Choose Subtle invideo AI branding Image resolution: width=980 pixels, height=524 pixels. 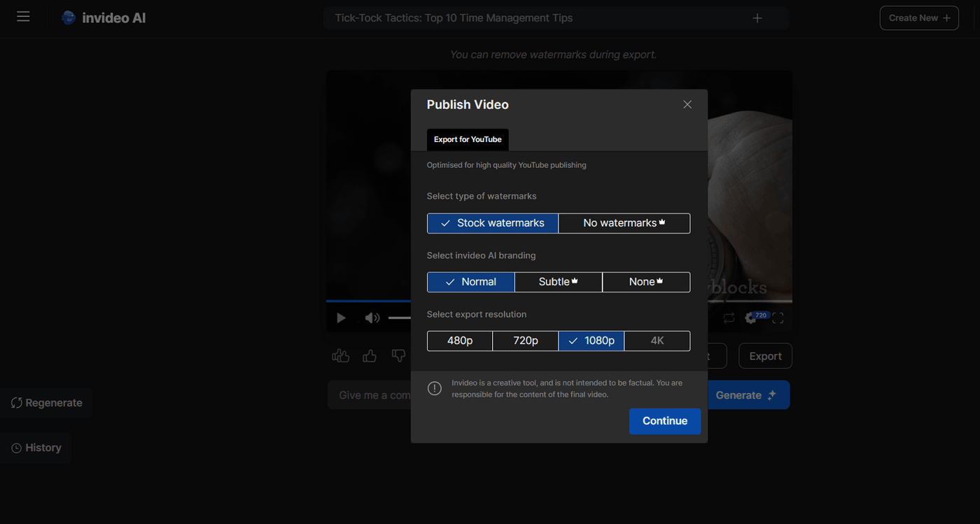click(x=558, y=281)
